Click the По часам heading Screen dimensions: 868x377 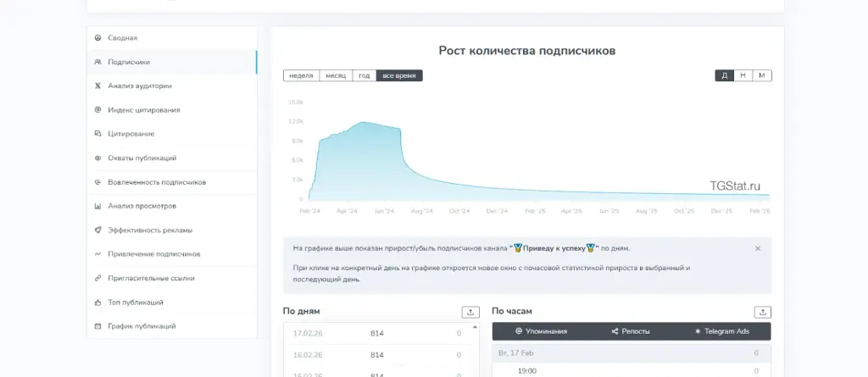(x=512, y=311)
